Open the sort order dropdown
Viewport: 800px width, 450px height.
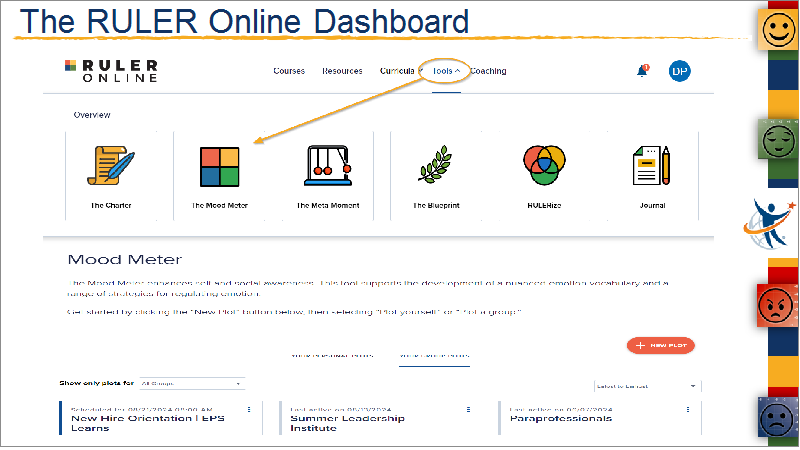coord(647,386)
